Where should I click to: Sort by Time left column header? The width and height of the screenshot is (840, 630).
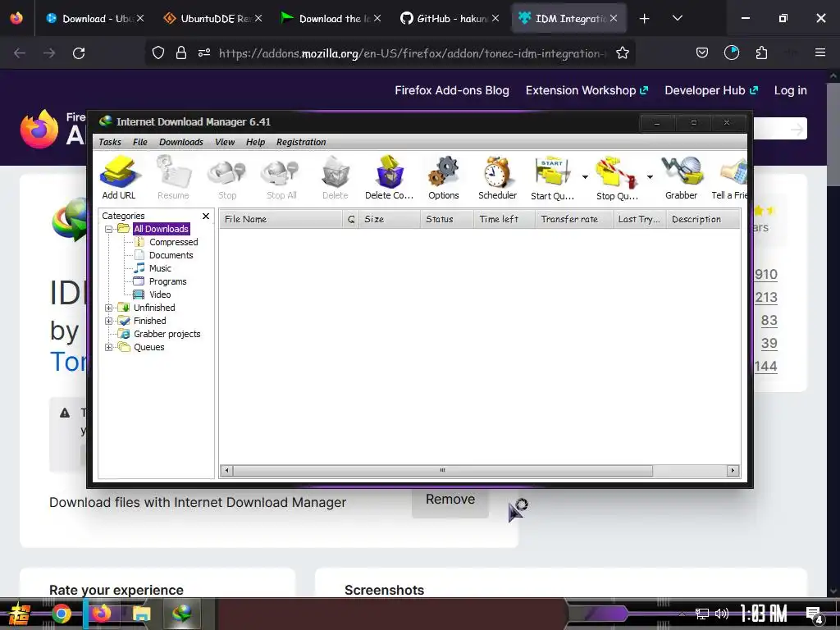tap(504, 219)
